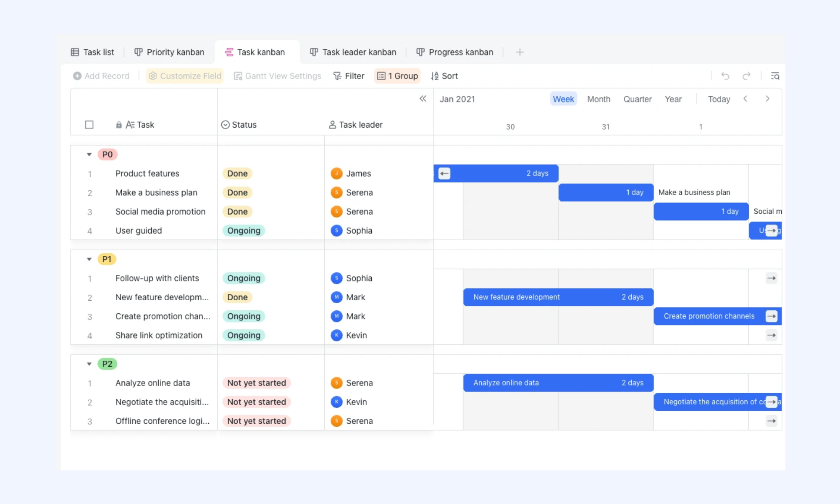Collapse the P1 group
The width and height of the screenshot is (840, 504).
click(89, 259)
